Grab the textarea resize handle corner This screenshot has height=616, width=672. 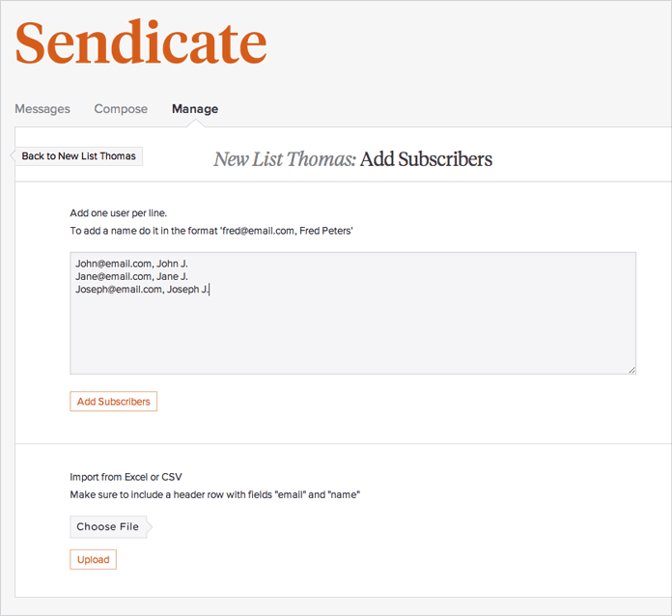click(x=631, y=369)
